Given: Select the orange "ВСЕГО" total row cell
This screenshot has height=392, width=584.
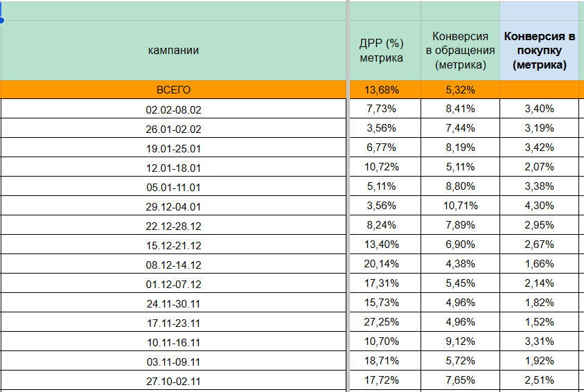Looking at the screenshot, I should (x=173, y=89).
